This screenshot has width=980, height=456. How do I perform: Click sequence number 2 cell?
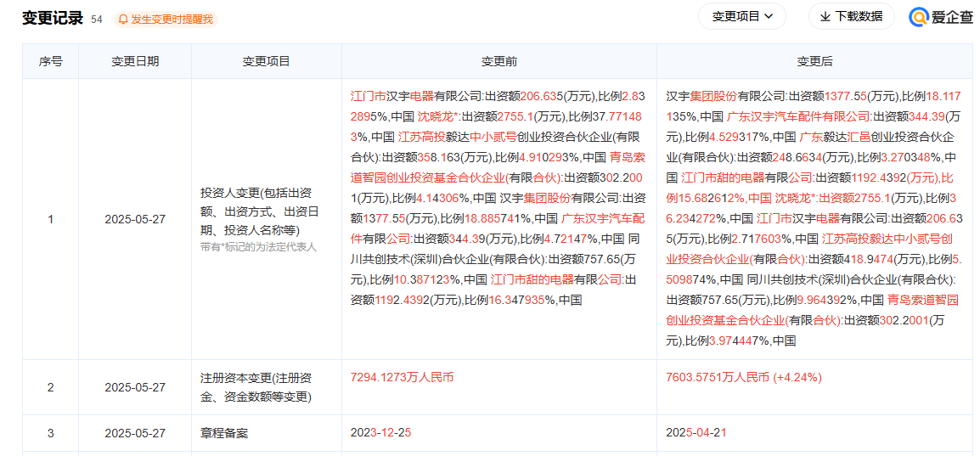(x=51, y=387)
